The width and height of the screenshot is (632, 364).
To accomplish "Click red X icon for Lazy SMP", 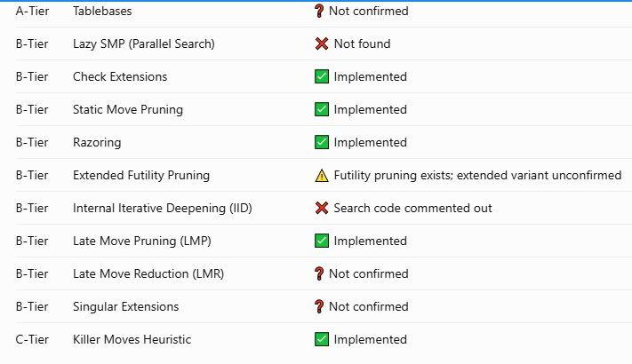I will tap(322, 44).
